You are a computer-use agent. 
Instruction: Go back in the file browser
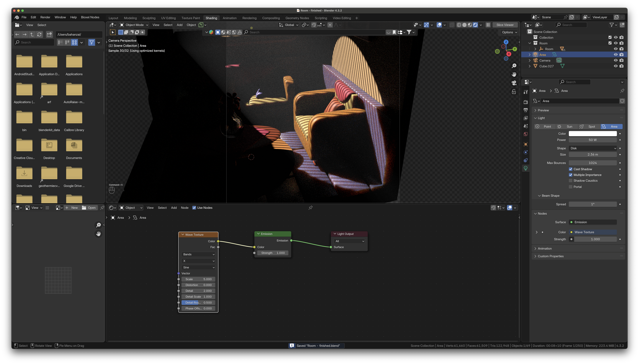pyautogui.click(x=17, y=34)
